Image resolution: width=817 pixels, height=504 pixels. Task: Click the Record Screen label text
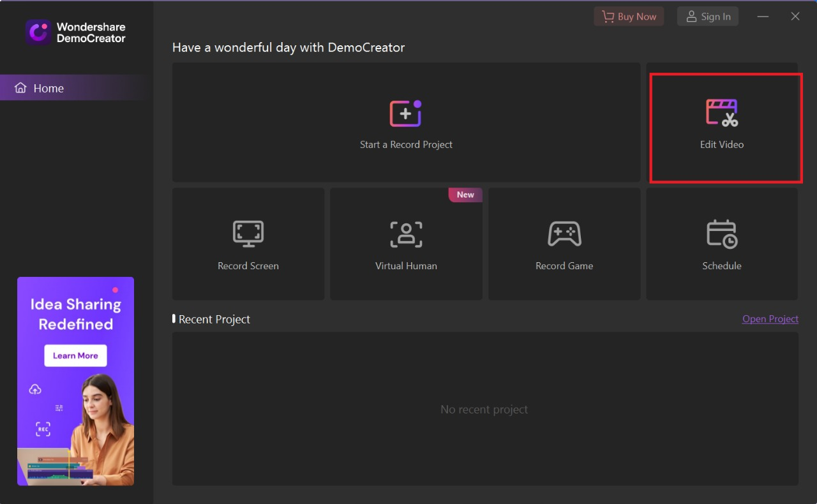coord(248,266)
